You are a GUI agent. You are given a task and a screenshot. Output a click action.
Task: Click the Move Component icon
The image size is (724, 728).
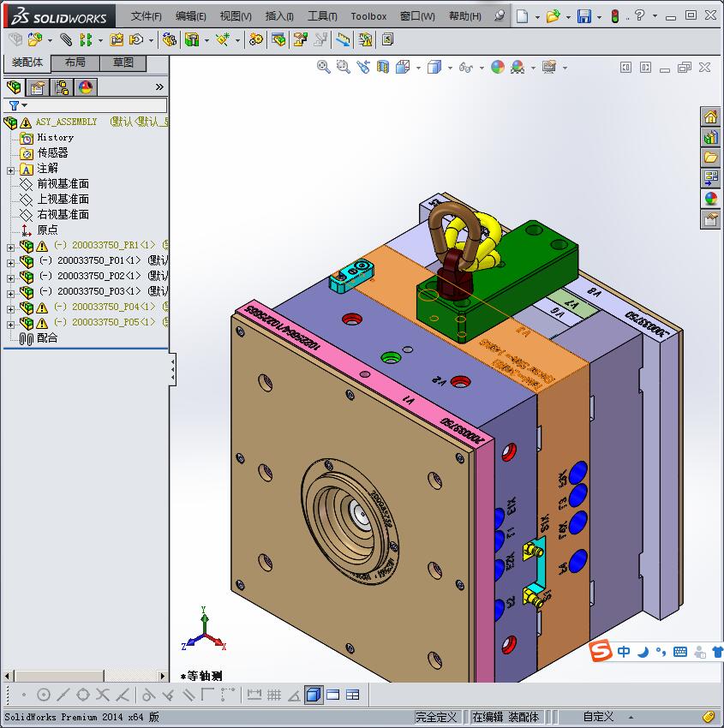(x=136, y=40)
